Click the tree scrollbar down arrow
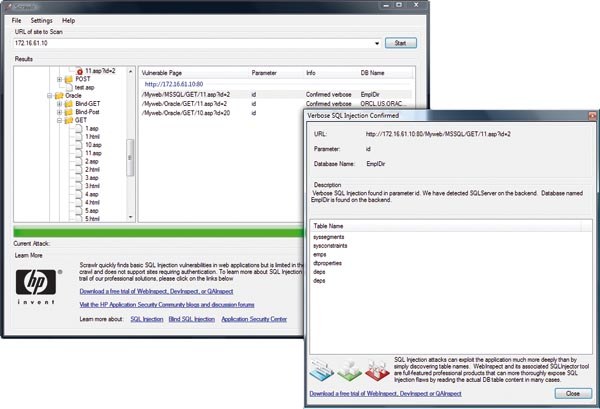Screen dimensions: 600x409 coord(130,217)
